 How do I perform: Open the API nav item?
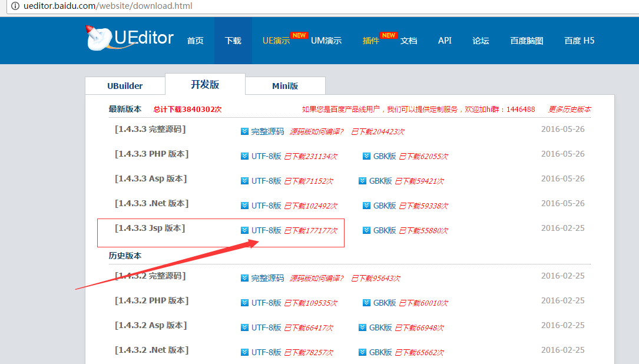pos(445,41)
